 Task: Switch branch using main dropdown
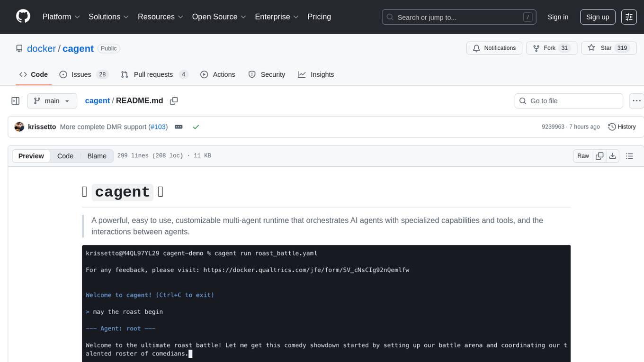pos(52,101)
